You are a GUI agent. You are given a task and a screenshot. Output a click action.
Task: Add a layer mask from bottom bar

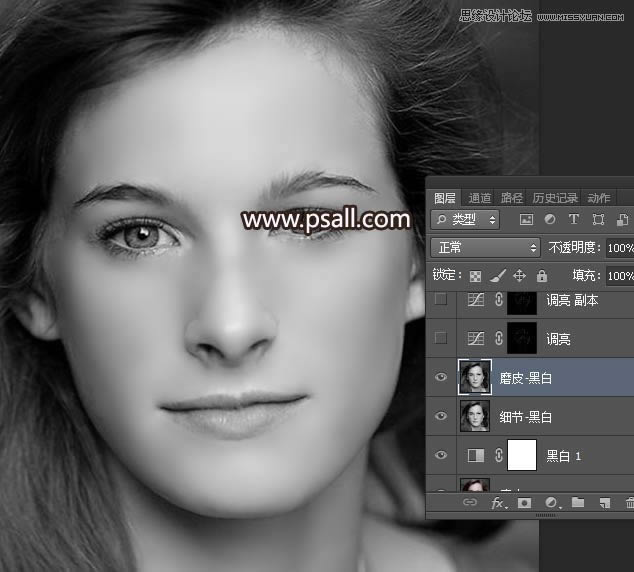click(x=524, y=503)
